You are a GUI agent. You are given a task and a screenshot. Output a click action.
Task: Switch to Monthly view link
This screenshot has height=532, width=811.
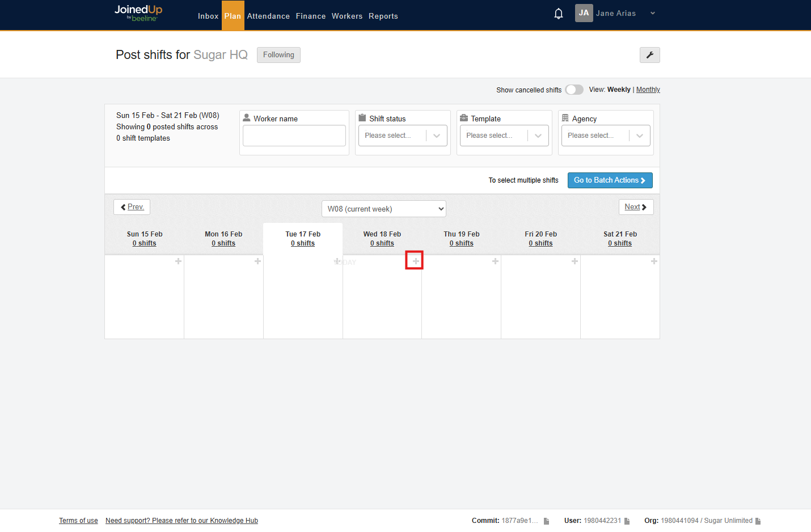coord(648,90)
